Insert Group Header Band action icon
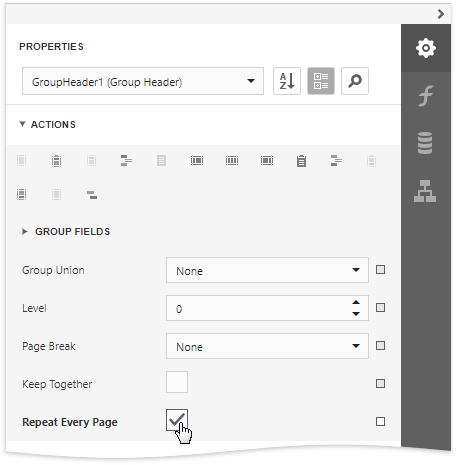The width and height of the screenshot is (456, 465). click(x=126, y=161)
